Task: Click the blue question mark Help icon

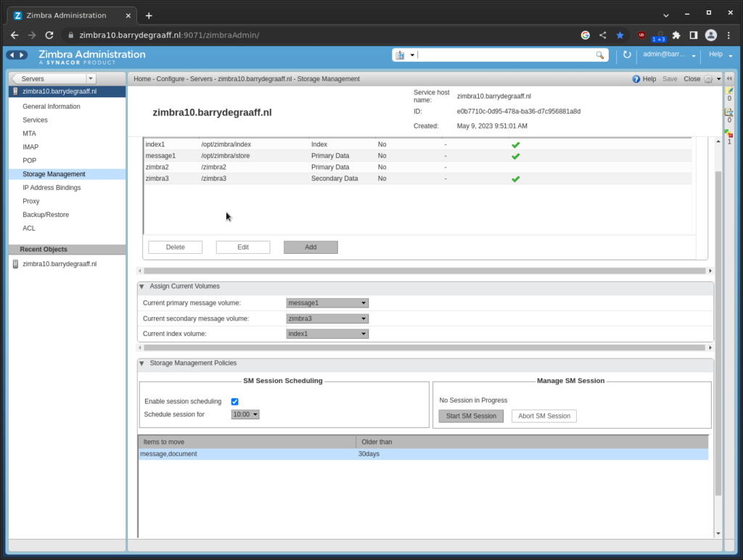Action: point(636,79)
